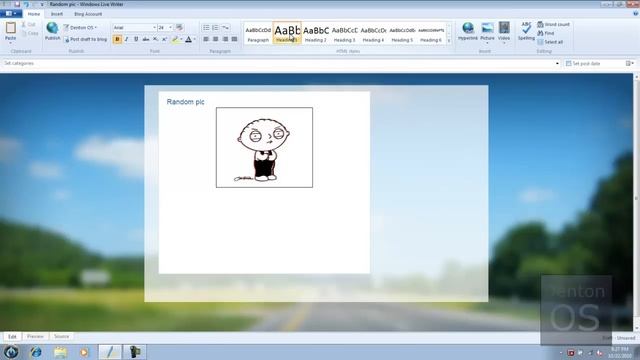This screenshot has width=640, height=360.
Task: Switch to the Insert ribbon tab
Action: coord(57,14)
